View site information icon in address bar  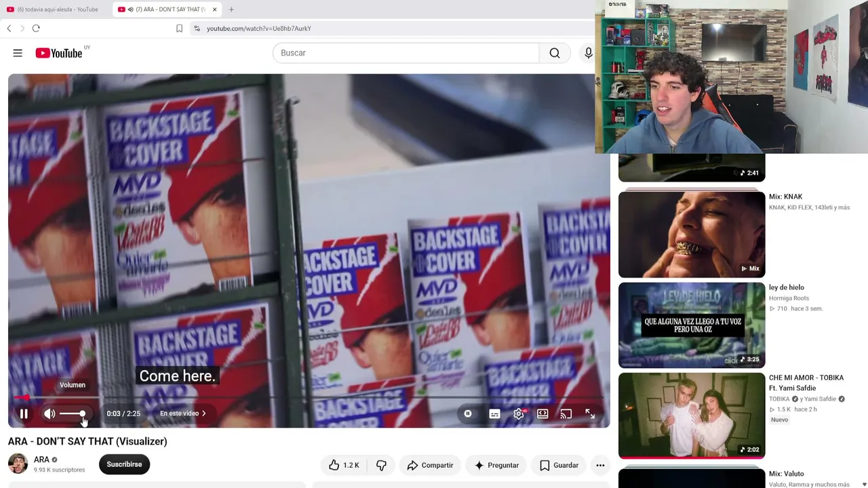pyautogui.click(x=197, y=28)
